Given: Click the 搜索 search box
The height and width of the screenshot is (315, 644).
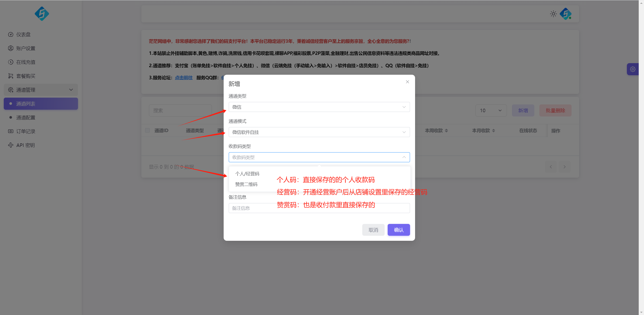Looking at the screenshot, I should tap(180, 110).
